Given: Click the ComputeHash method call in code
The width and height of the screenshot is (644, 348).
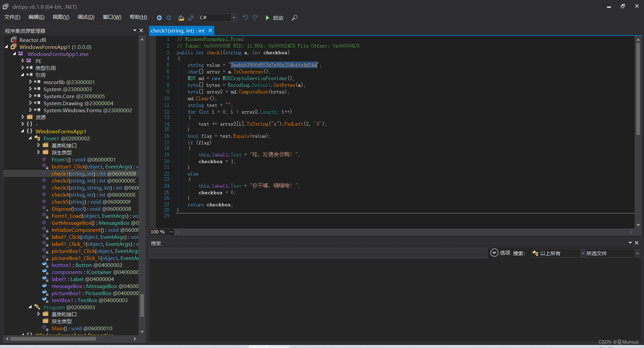Looking at the screenshot, I should pos(253,92).
